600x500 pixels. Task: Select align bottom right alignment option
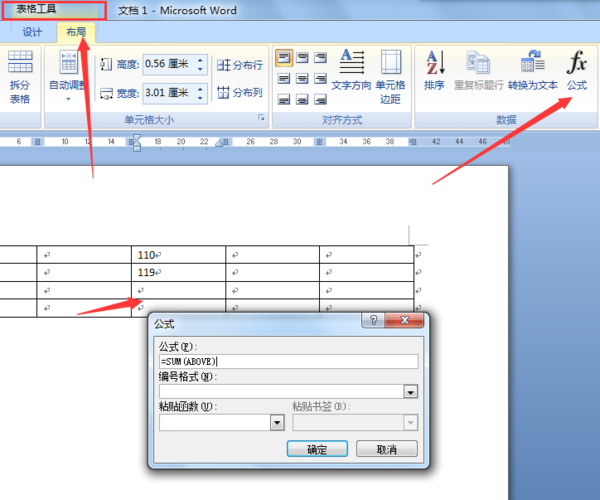point(320,100)
